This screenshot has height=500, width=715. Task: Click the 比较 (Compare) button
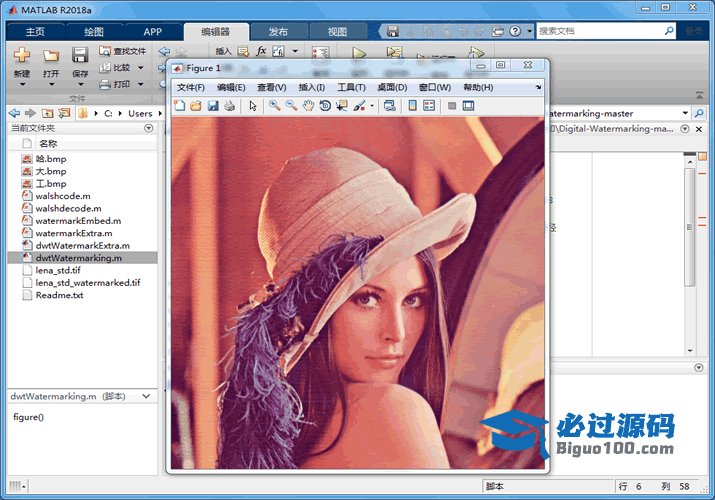click(x=116, y=68)
